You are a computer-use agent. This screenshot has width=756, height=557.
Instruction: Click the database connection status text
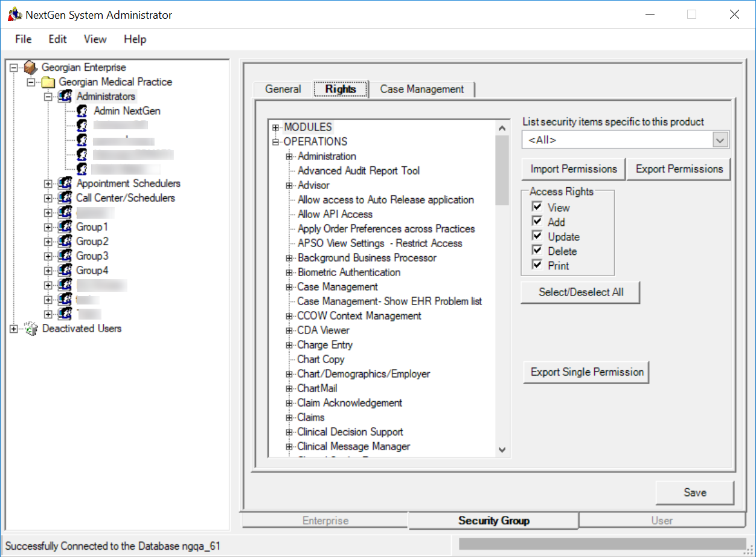[x=113, y=546]
